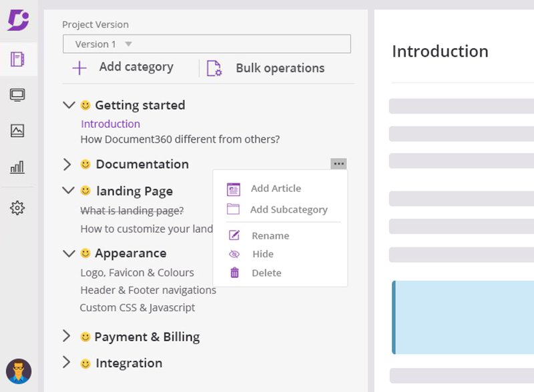The height and width of the screenshot is (392, 534).
Task: Open the Introduction article link
Action: (110, 123)
